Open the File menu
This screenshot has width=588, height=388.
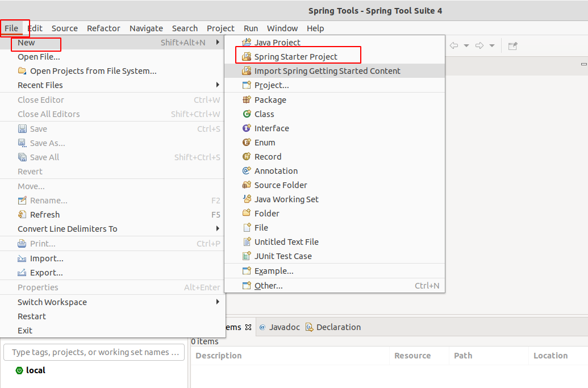pyautogui.click(x=11, y=28)
